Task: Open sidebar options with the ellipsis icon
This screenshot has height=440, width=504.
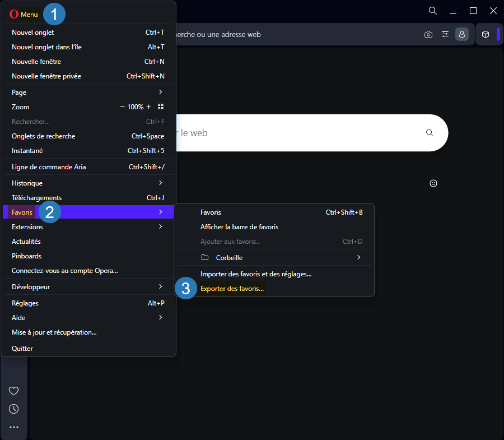Action: coord(13,427)
